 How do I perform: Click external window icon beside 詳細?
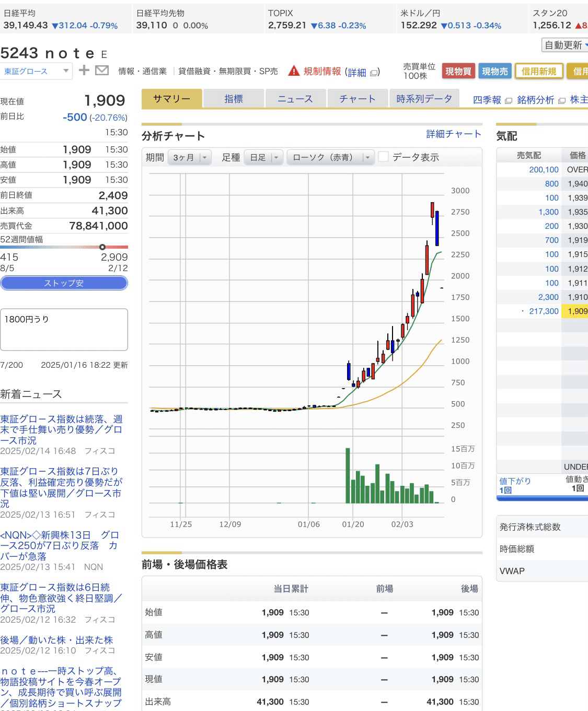[x=374, y=73]
